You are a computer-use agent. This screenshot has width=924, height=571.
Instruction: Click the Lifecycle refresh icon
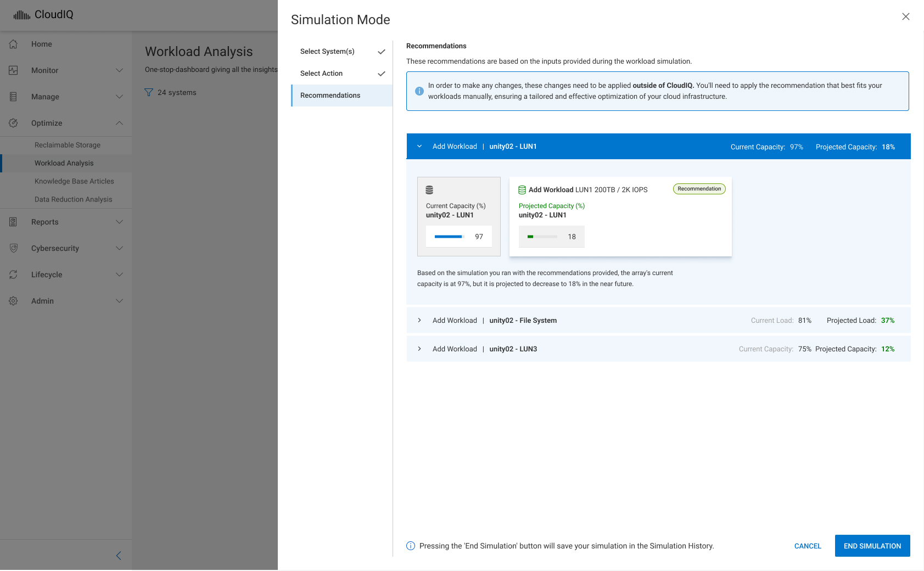click(14, 275)
